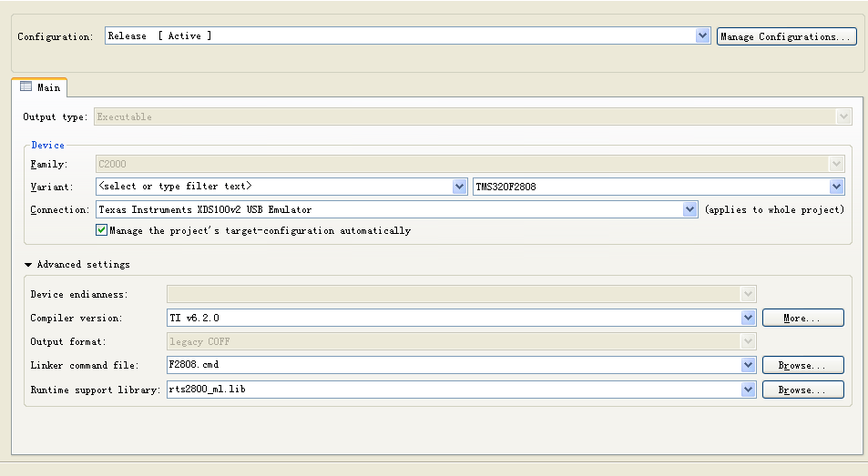Click the More button for compiler version

tap(802, 318)
